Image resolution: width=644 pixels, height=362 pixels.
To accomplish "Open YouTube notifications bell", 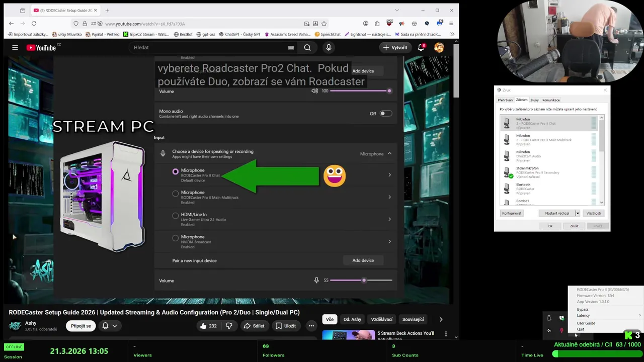I will click(421, 47).
